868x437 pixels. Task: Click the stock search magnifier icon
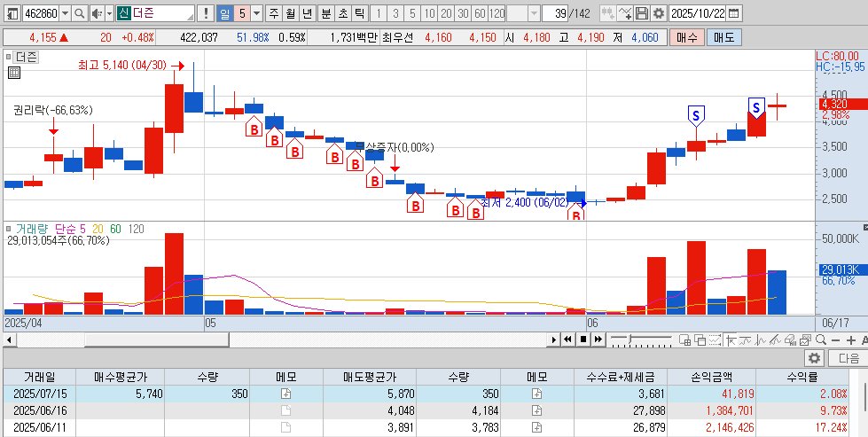tap(79, 14)
